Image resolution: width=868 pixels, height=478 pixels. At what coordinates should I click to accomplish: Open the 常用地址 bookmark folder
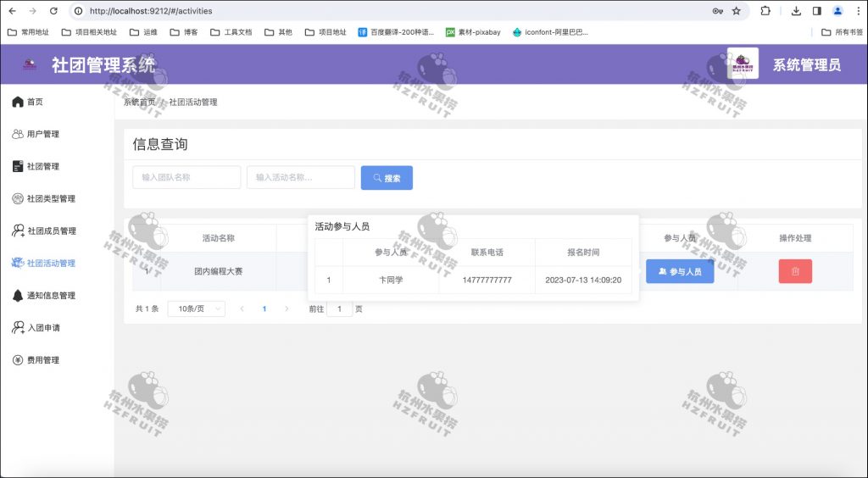(x=28, y=32)
